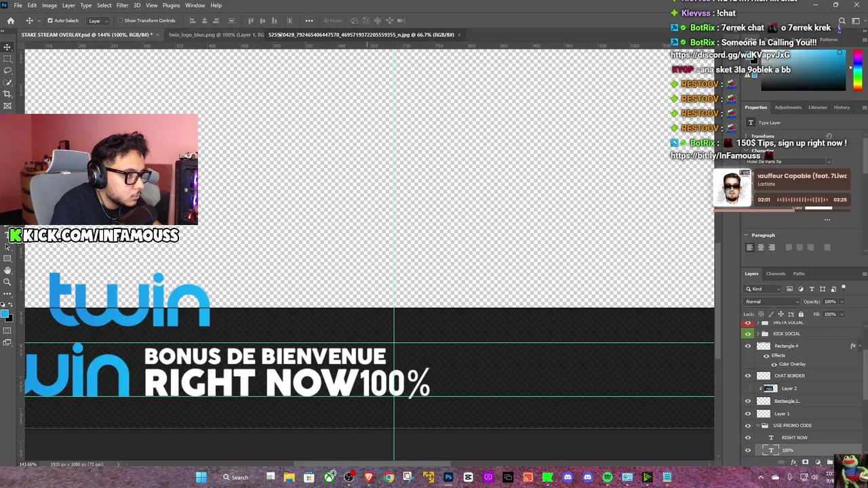Center text in Paragraph panel
Viewport: 868px width, 488px height.
760,247
